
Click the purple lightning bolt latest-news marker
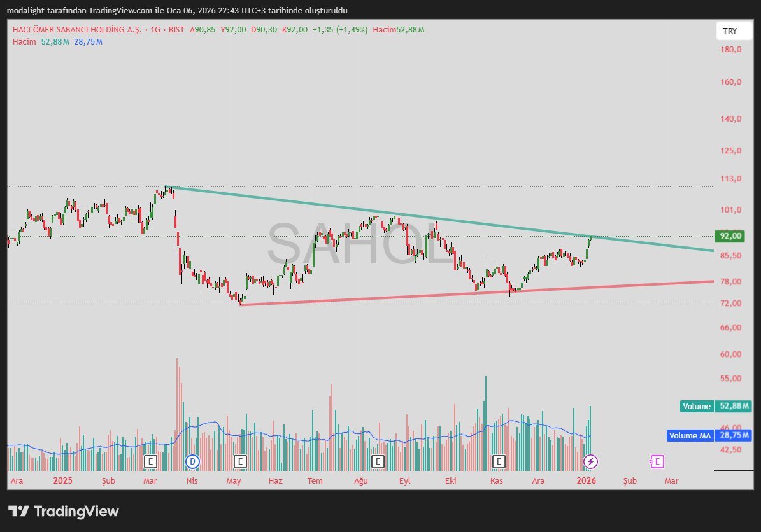pyautogui.click(x=590, y=461)
